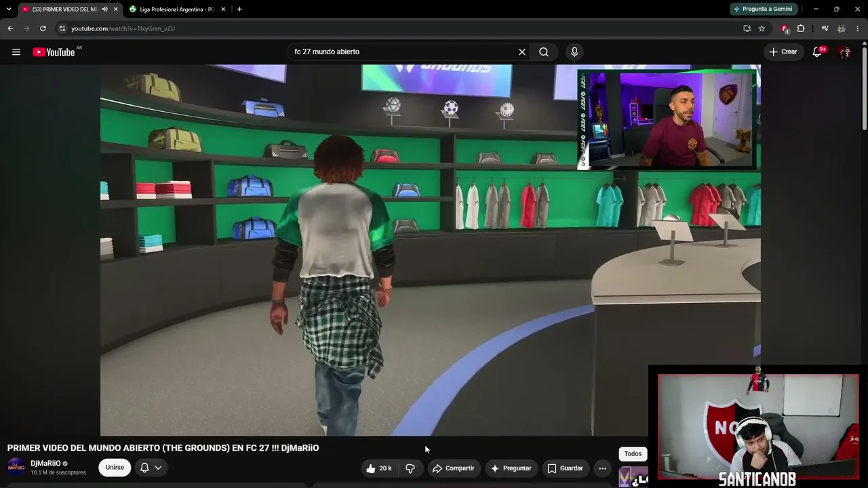View site information icon in address bar
This screenshot has width=868, height=488.
pyautogui.click(x=62, y=28)
